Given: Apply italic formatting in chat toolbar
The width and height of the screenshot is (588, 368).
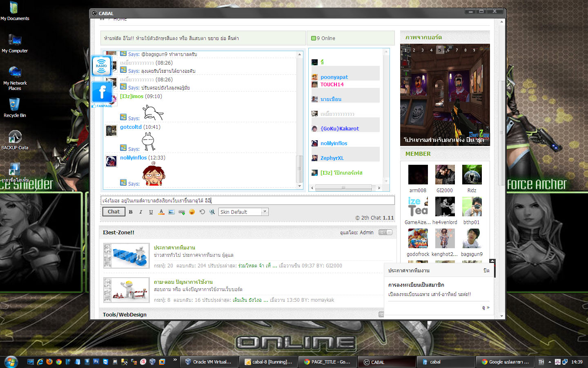Looking at the screenshot, I should [141, 212].
